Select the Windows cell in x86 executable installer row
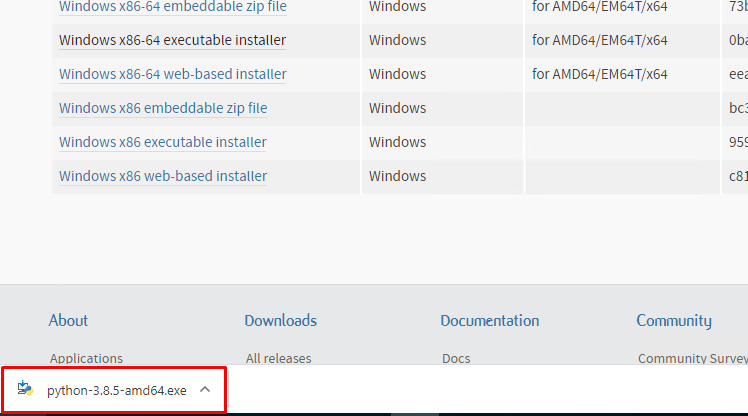 tap(397, 142)
